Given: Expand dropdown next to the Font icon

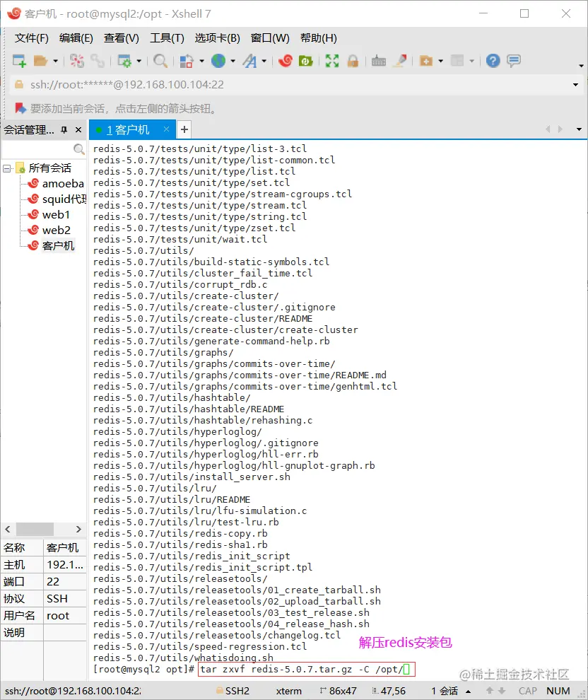Looking at the screenshot, I should click(x=264, y=61).
